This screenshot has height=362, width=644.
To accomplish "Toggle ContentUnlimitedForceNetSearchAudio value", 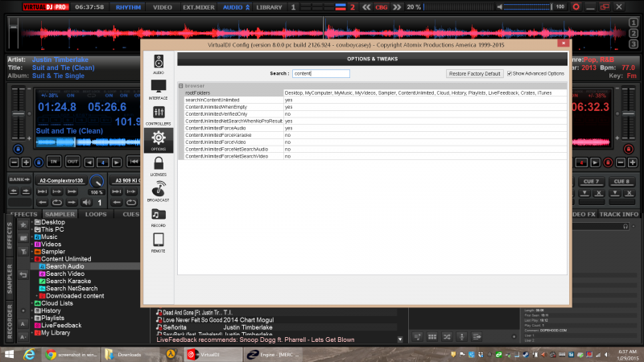I will tap(425, 150).
